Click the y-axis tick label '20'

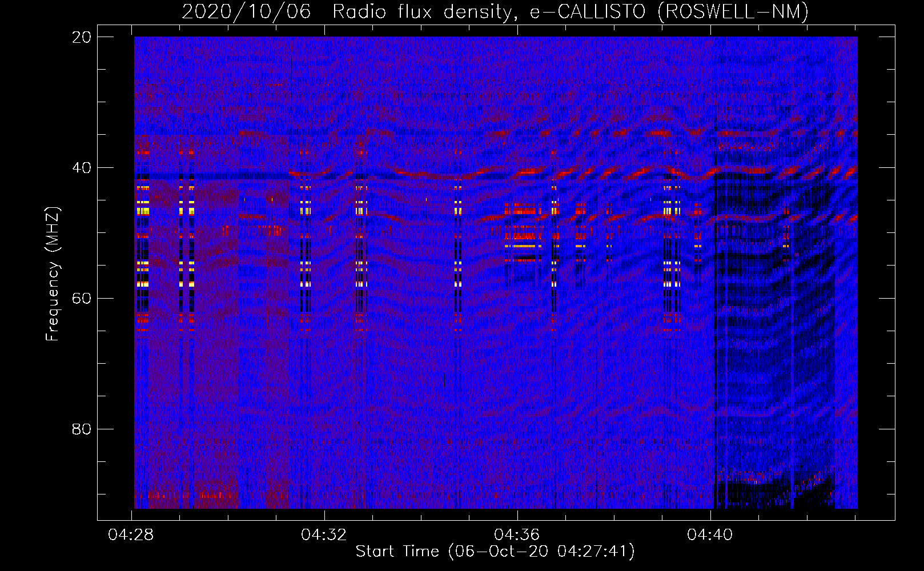[x=82, y=37]
